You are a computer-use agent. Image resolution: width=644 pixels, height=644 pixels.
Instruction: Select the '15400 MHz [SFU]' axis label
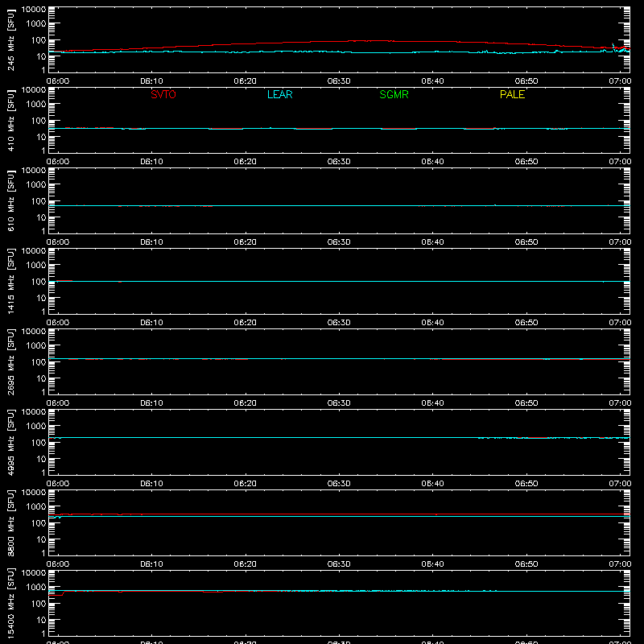click(x=10, y=603)
